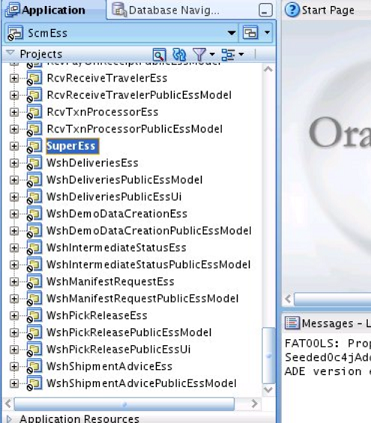
Task: Click the WshDeliveriesPublicEssUi folder icon
Action: [x=34, y=197]
